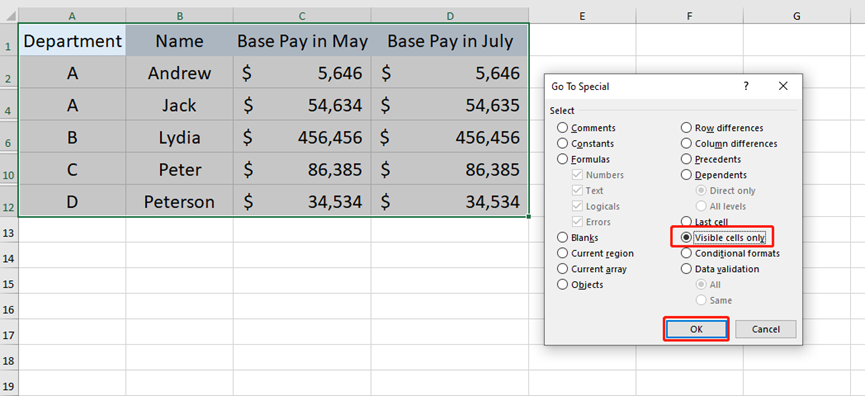Click the Cancel button
865x396 pixels.
coord(766,329)
